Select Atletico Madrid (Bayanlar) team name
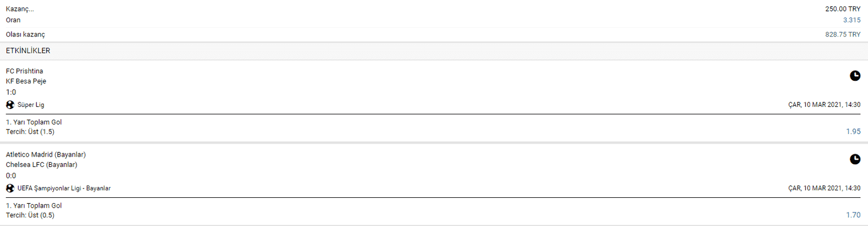This screenshot has width=868, height=226. [x=46, y=154]
